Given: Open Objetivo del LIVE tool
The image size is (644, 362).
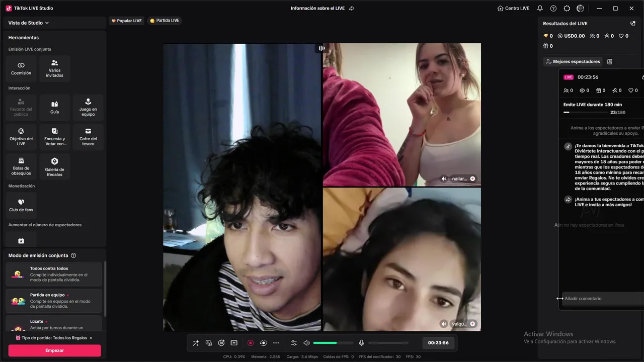Looking at the screenshot, I should [x=21, y=137].
